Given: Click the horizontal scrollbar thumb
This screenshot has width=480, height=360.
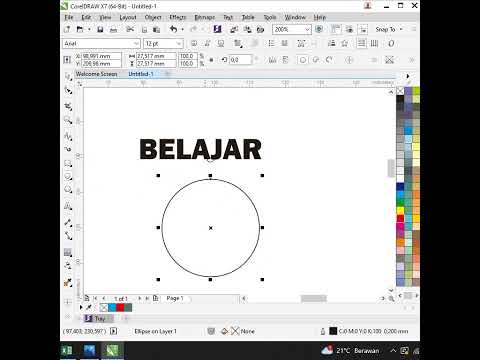Looking at the screenshot, I should coord(314,299).
